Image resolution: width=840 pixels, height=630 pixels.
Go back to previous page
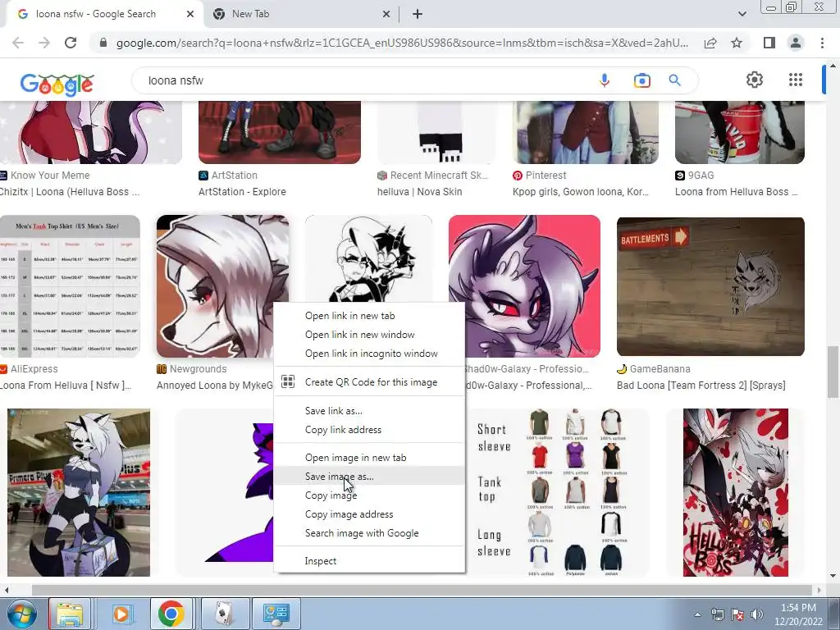(x=18, y=43)
